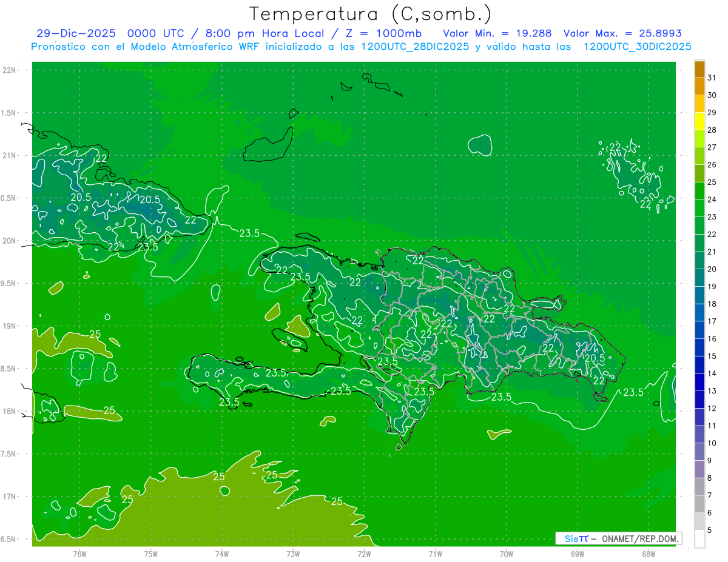Click the "8.5N" latitude axis label
728x562 pixels.
click(x=9, y=369)
